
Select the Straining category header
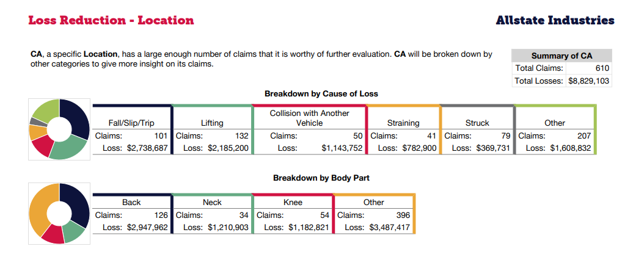click(403, 123)
